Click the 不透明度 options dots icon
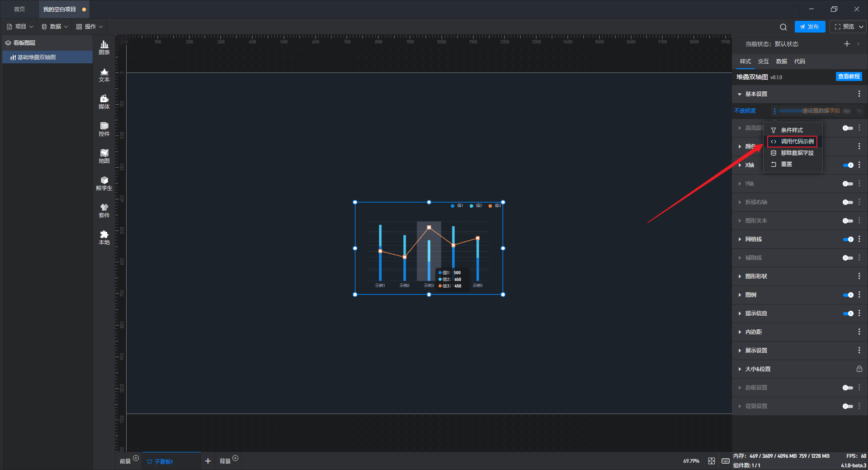This screenshot has height=470, width=868. (x=774, y=111)
